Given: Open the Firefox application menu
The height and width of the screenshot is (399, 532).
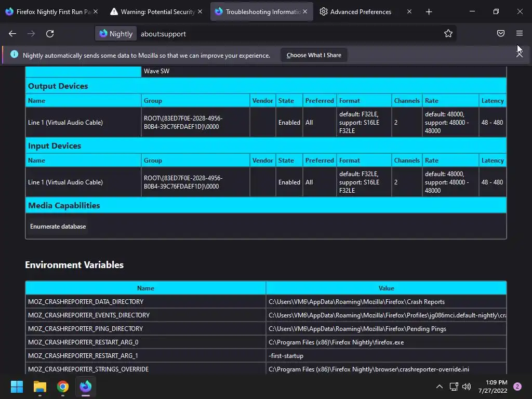Looking at the screenshot, I should pos(520,33).
